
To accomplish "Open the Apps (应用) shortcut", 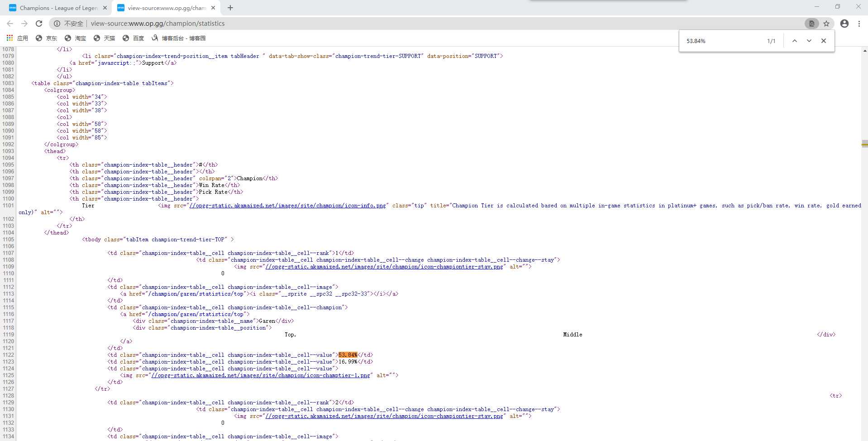I will [x=17, y=38].
